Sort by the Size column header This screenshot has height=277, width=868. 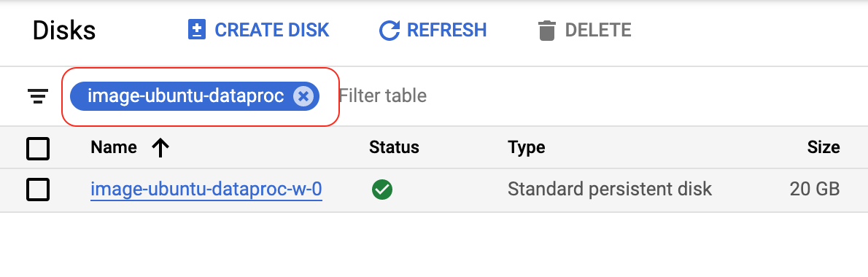[824, 147]
